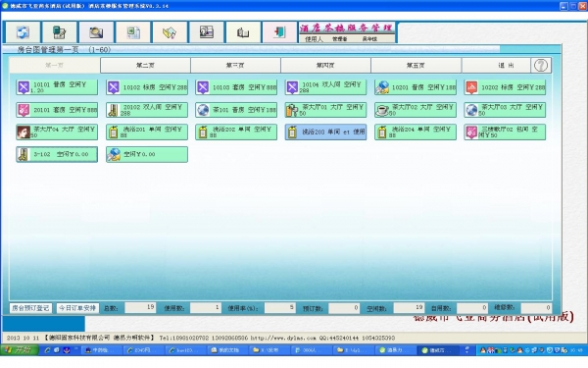Select the in-use blue card 洗浴203
The width and height of the screenshot is (588, 368).
326,131
